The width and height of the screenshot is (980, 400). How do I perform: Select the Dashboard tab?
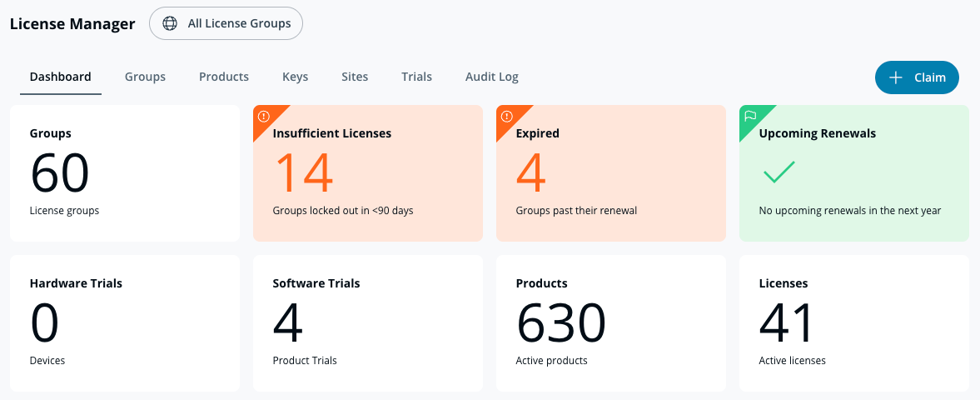point(61,77)
